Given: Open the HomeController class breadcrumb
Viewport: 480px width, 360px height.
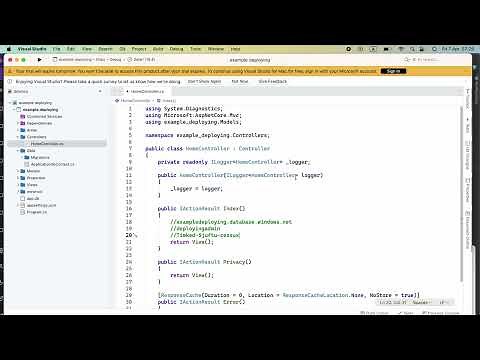Looking at the screenshot, I should [x=133, y=100].
